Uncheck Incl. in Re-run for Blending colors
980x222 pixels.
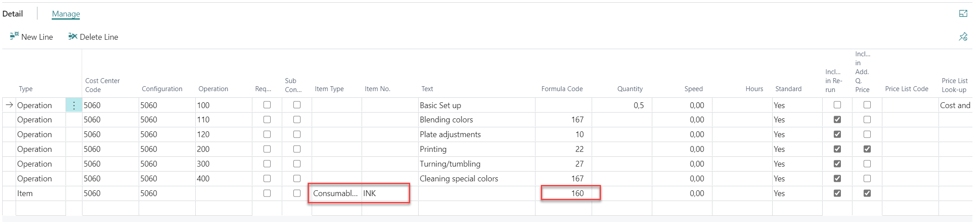[837, 120]
